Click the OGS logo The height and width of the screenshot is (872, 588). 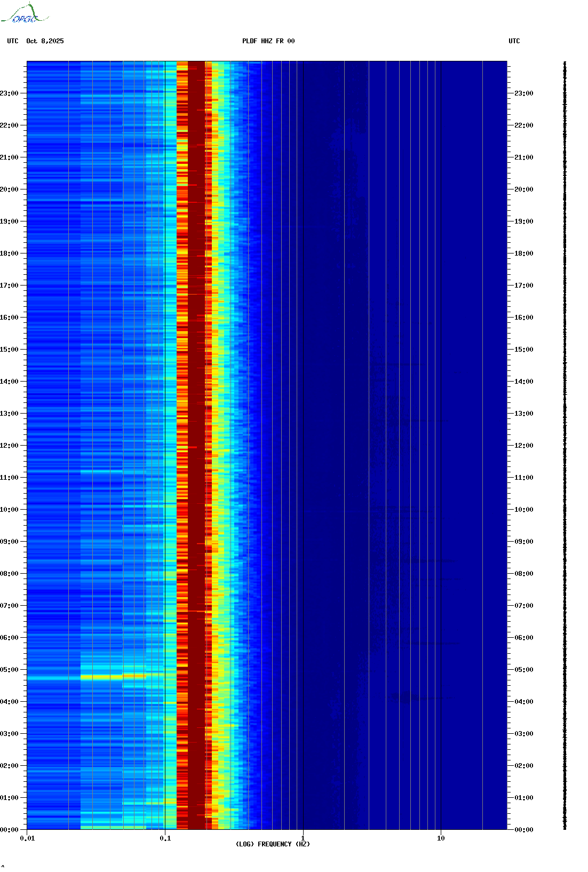click(x=24, y=13)
